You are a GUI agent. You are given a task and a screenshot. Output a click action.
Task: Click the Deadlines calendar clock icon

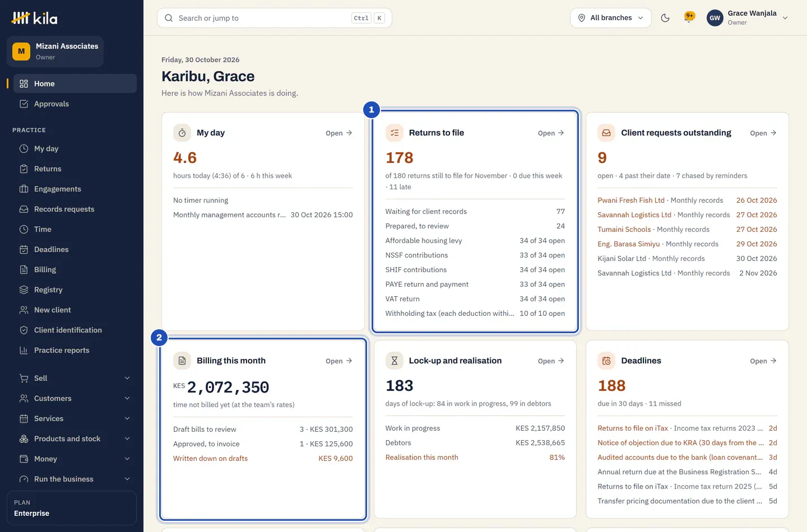tap(606, 361)
